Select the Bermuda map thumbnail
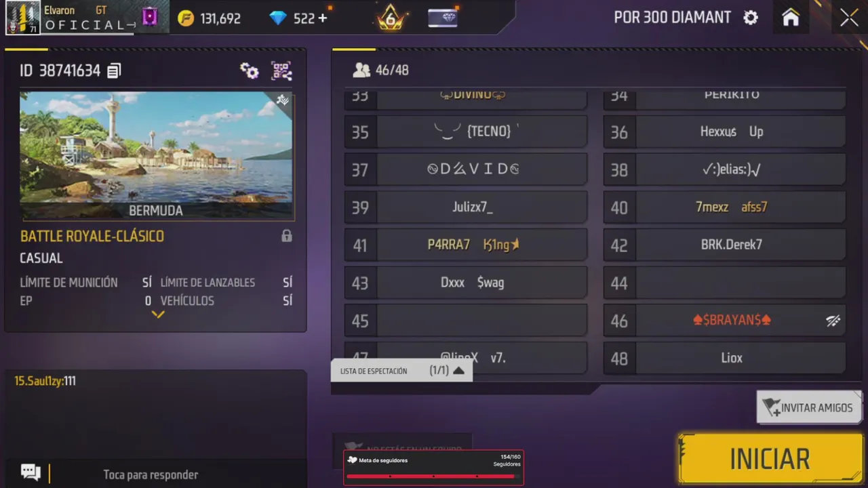868x488 pixels. click(157, 156)
